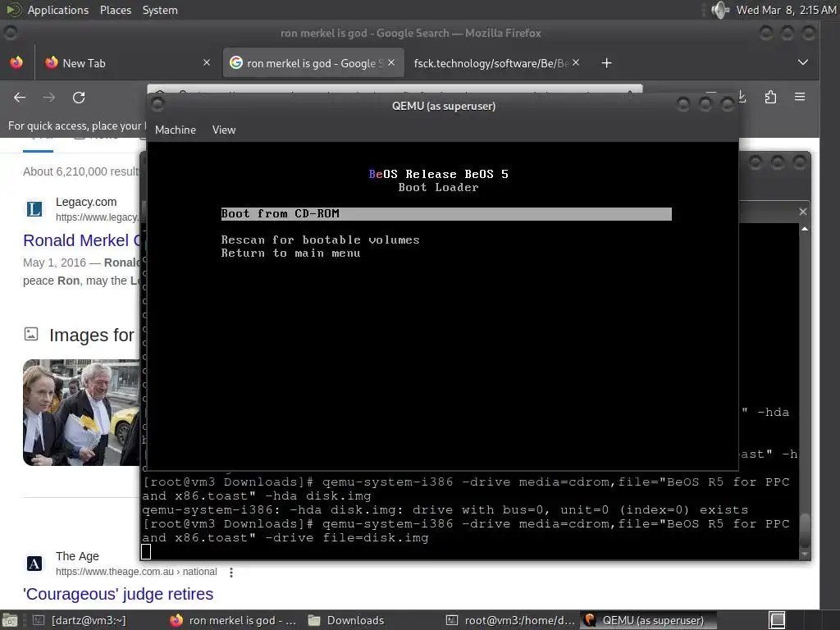The height and width of the screenshot is (630, 840).
Task: Open the Applications menu
Action: click(58, 10)
